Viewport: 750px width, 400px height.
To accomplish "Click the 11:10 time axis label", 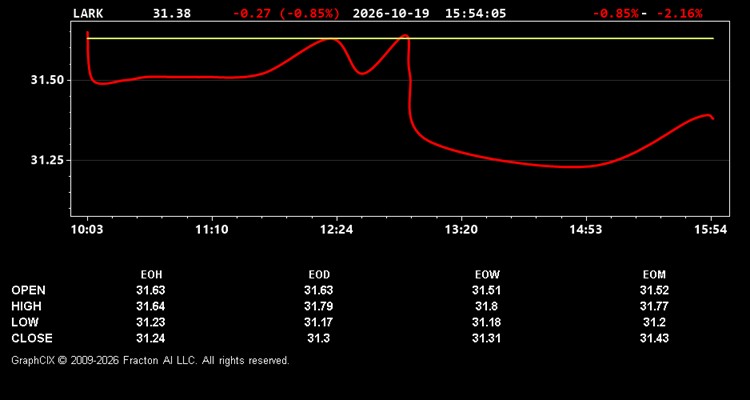I will coord(212,230).
